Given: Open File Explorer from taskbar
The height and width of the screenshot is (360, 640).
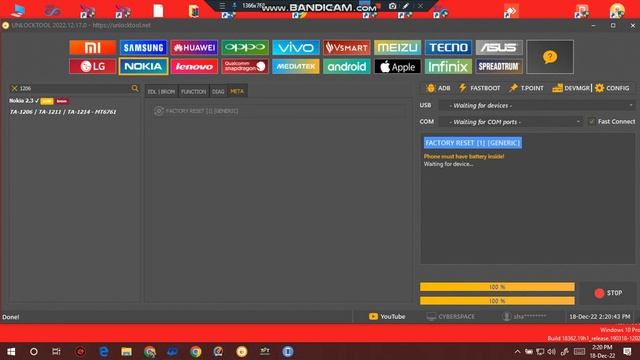Looking at the screenshot, I should 127,351.
